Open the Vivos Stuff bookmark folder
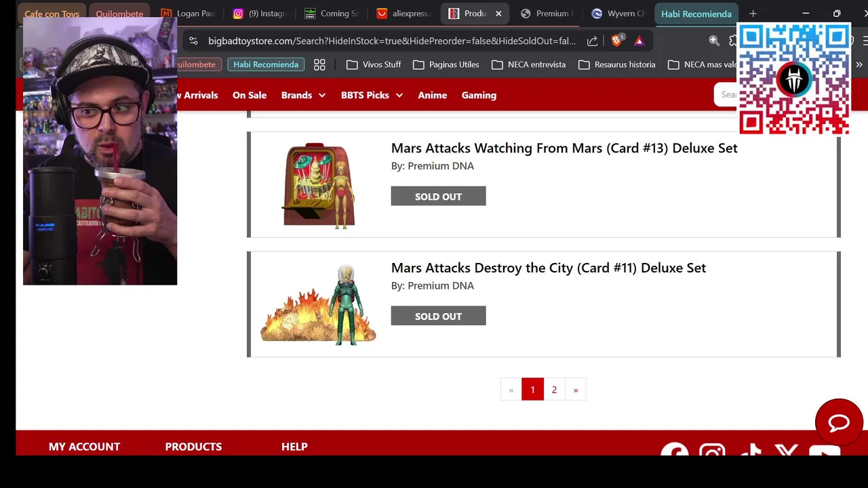868x488 pixels. (374, 64)
